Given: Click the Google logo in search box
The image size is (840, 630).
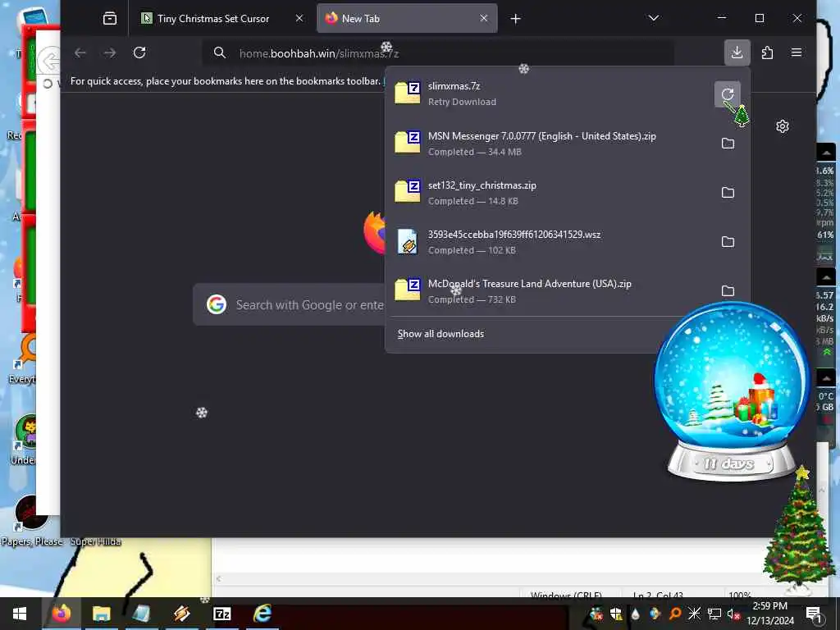Looking at the screenshot, I should point(217,304).
